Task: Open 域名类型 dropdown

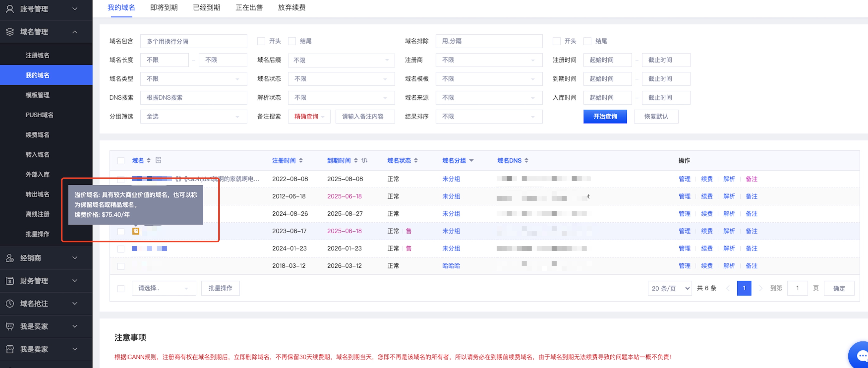Action: 193,79
